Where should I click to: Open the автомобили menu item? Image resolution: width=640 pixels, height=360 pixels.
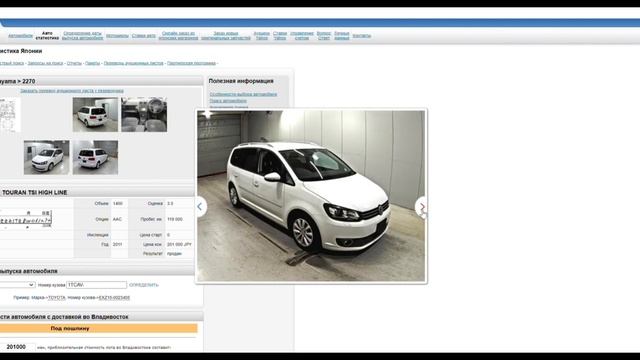(20, 36)
